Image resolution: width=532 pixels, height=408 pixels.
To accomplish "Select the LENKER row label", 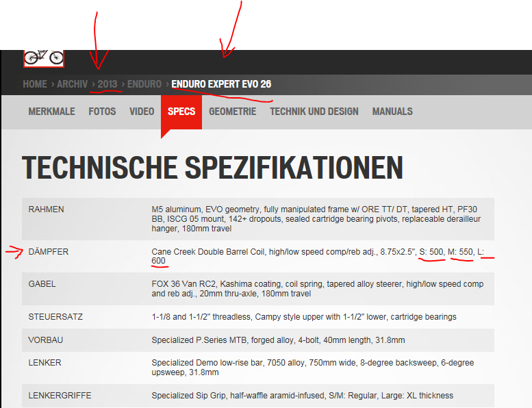I will tap(45, 363).
